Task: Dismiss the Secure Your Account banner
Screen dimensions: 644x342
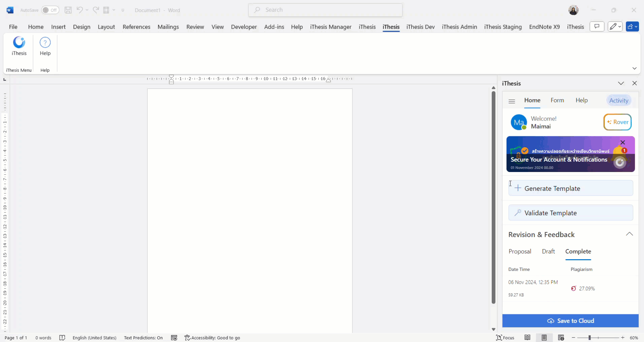Action: 623,142
